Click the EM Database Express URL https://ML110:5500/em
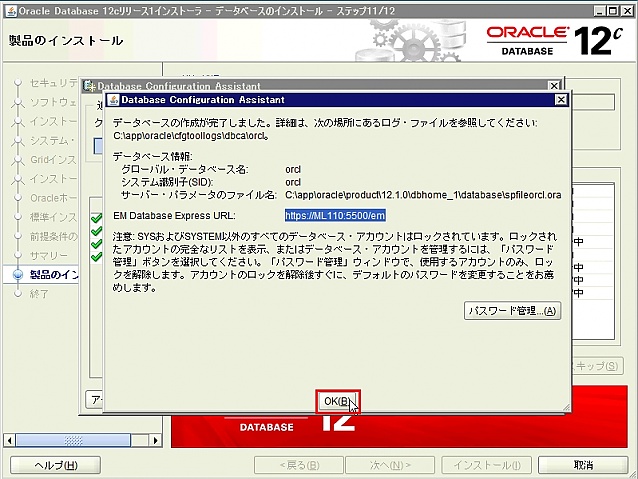638x479 pixels. [335, 216]
